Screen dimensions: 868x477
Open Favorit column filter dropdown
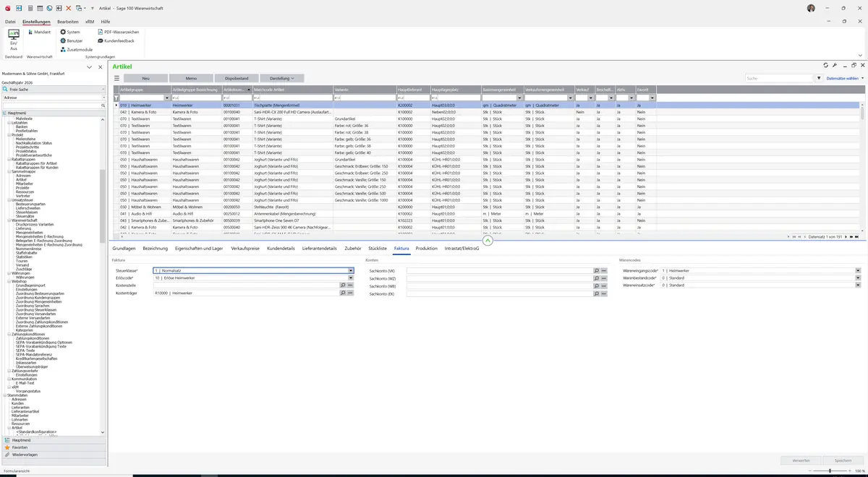point(652,98)
